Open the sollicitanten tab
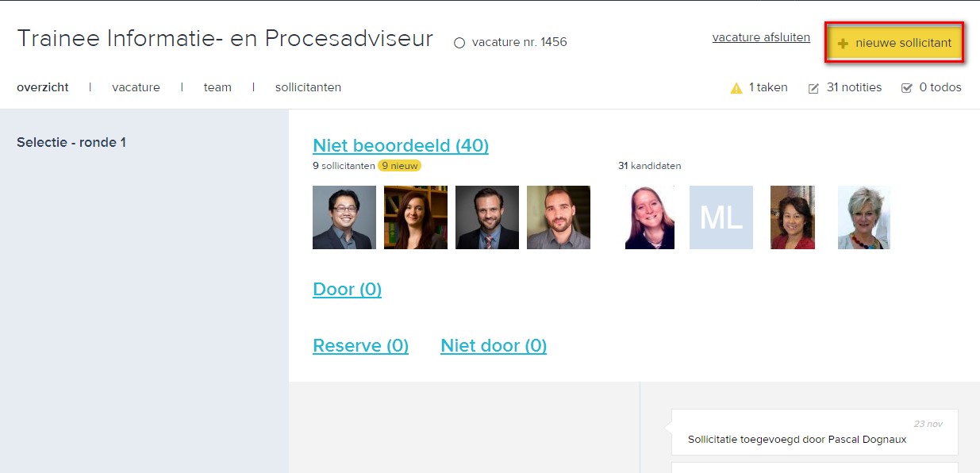This screenshot has width=980, height=473. (x=308, y=87)
